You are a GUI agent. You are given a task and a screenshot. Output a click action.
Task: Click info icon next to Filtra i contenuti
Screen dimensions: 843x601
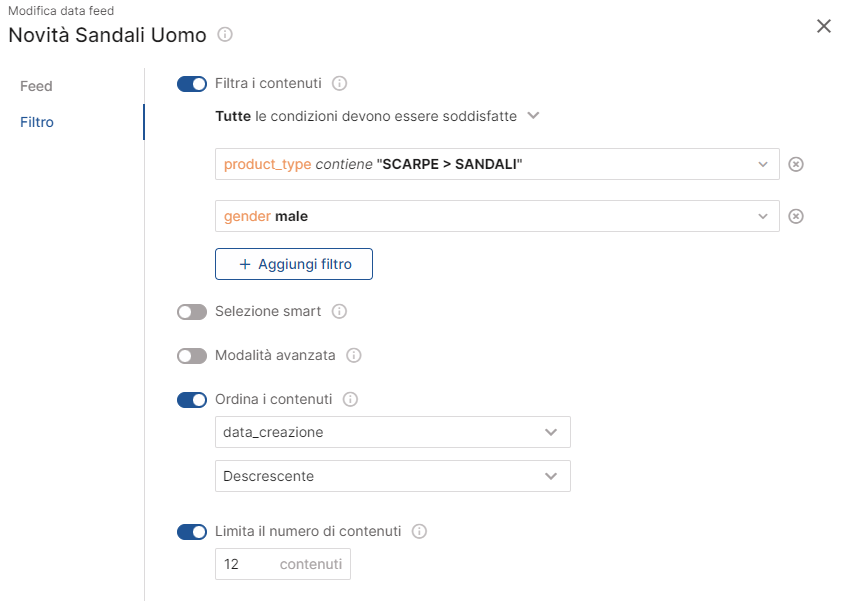(339, 83)
